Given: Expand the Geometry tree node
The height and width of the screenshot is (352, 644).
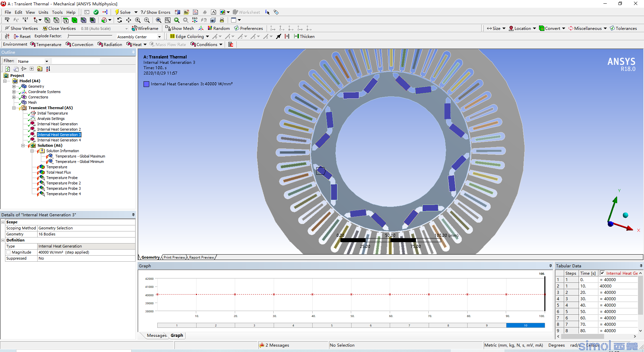Looking at the screenshot, I should (14, 86).
